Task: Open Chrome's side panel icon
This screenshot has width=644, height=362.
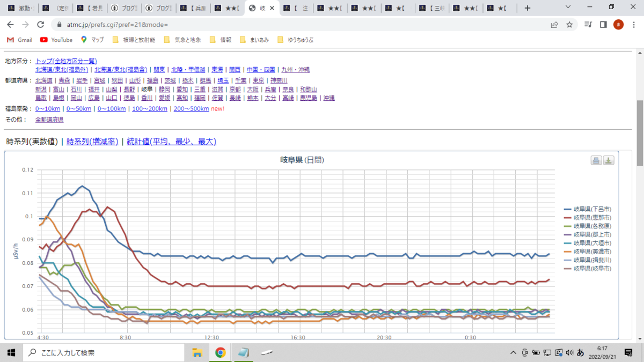Action: (603, 25)
